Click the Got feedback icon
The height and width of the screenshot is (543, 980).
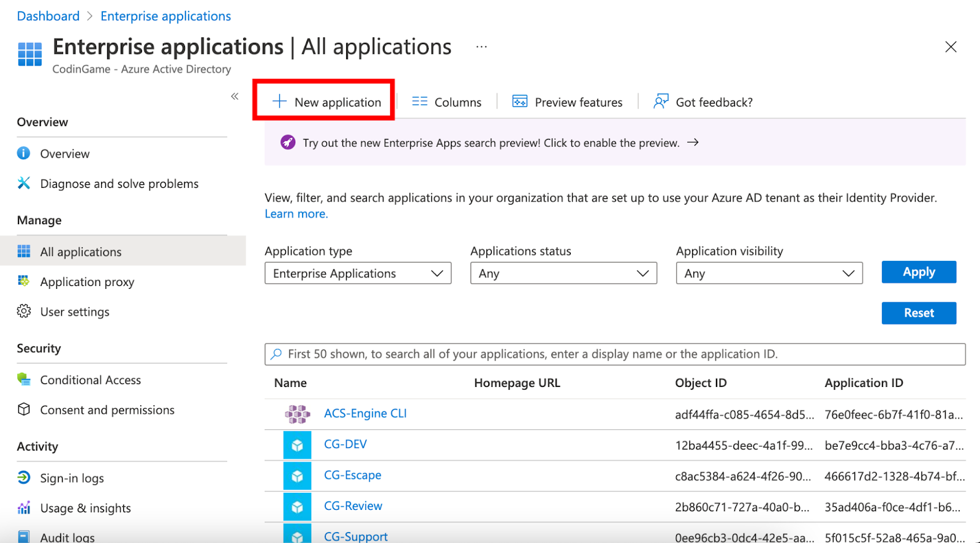coord(661,102)
